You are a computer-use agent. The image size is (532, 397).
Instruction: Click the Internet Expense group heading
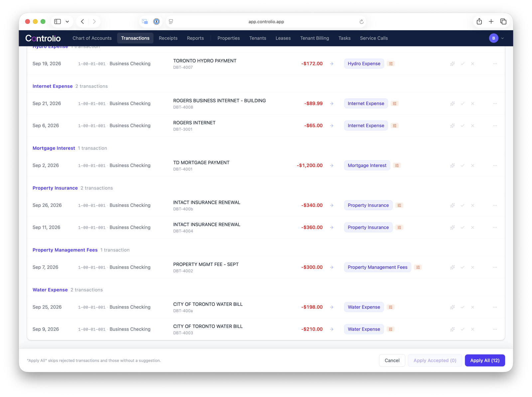pos(53,86)
